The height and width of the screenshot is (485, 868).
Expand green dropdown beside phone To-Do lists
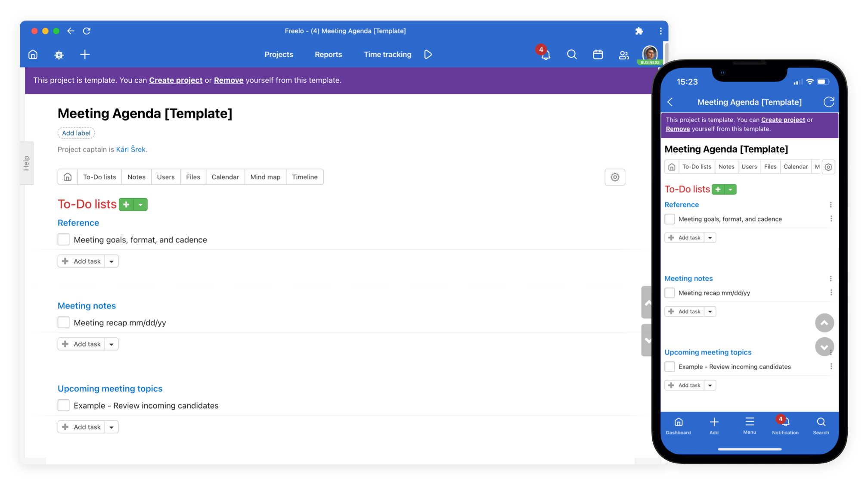click(x=731, y=190)
